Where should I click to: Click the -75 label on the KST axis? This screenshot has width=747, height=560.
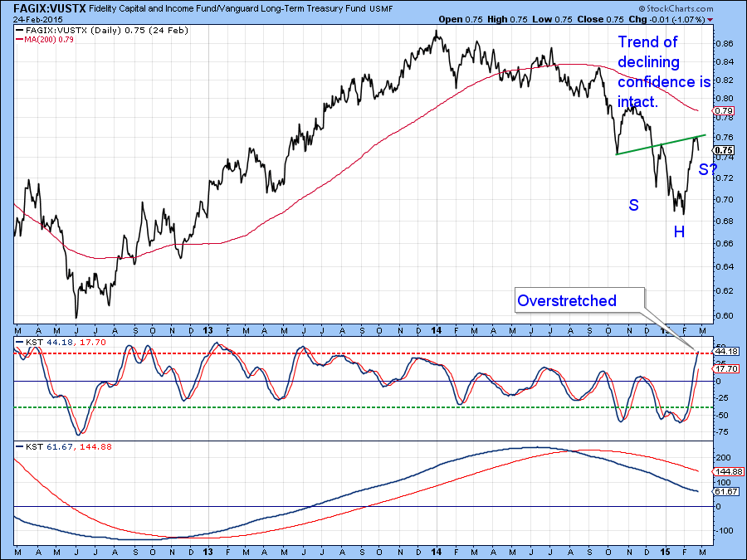coord(723,432)
